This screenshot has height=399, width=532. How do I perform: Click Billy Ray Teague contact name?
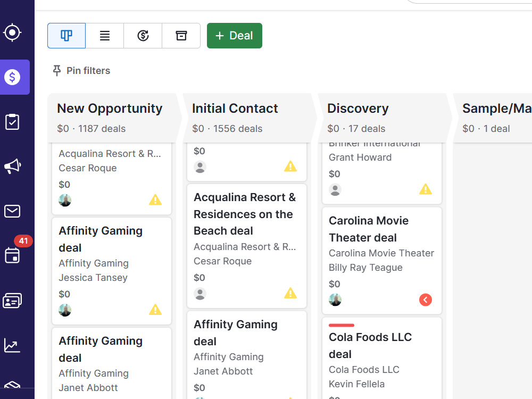coord(365,268)
